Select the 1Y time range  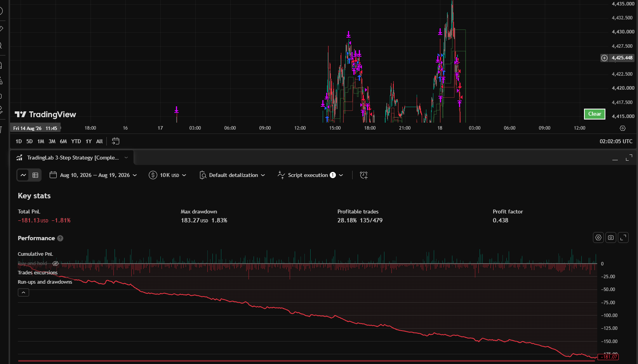(89, 141)
